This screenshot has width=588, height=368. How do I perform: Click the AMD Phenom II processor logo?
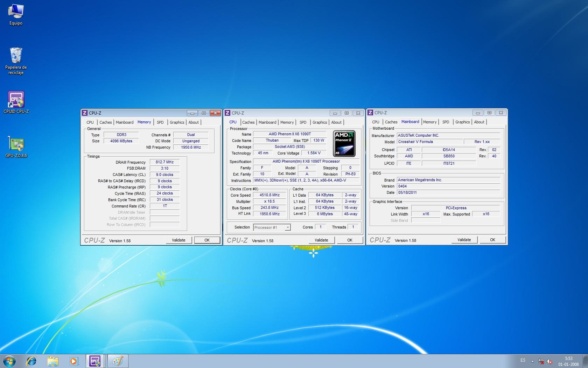pyautogui.click(x=344, y=144)
